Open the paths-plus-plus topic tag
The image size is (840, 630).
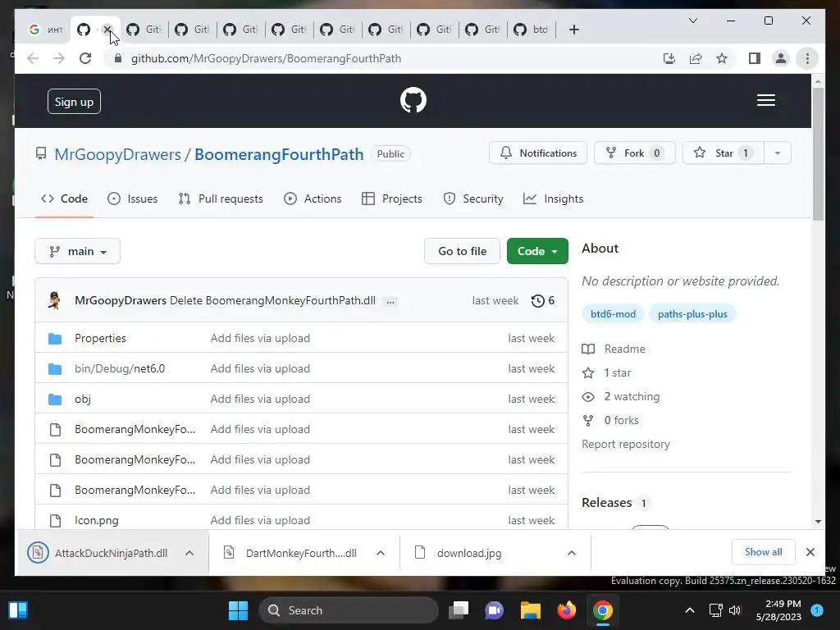(692, 314)
